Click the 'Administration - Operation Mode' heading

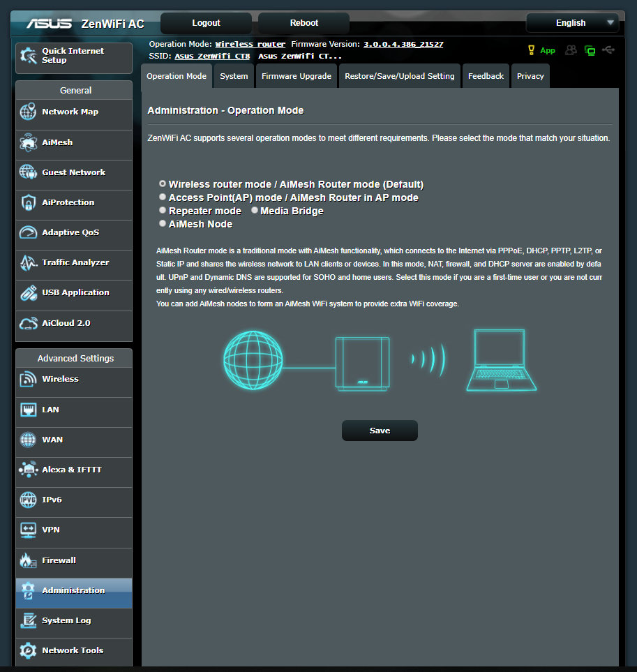click(x=226, y=110)
